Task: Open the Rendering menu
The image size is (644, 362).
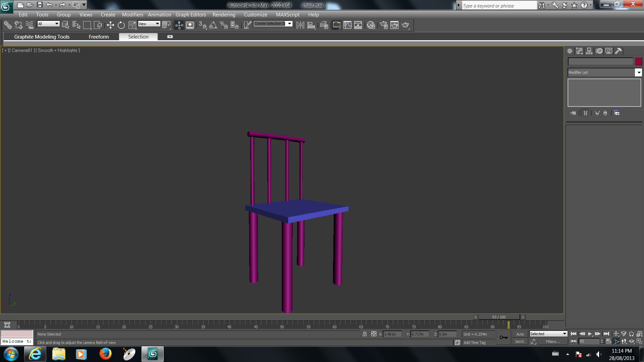Action: click(x=224, y=15)
